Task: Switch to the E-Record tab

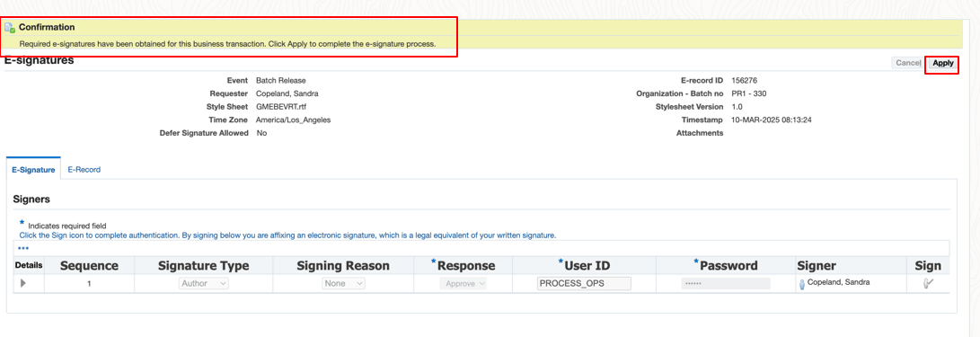Action: 84,170
